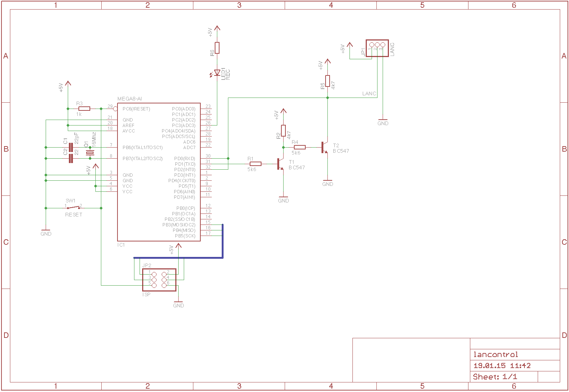Click the ISP label under JP2

point(146,294)
